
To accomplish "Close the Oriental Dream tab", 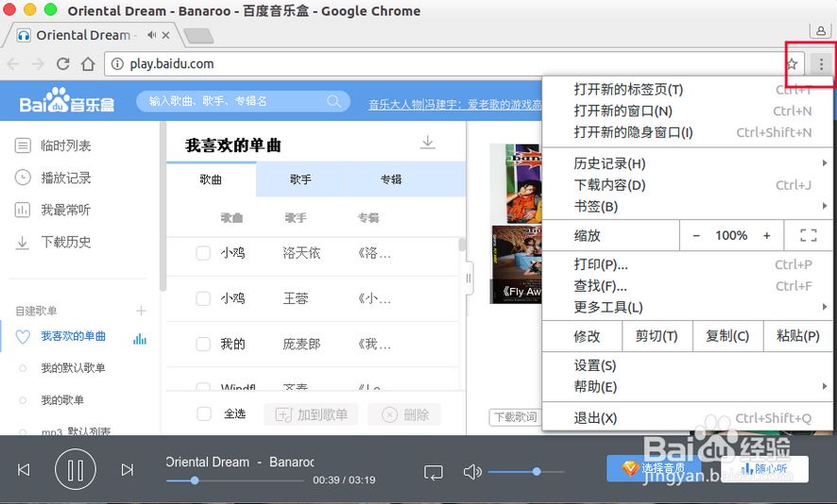I will pos(165,35).
